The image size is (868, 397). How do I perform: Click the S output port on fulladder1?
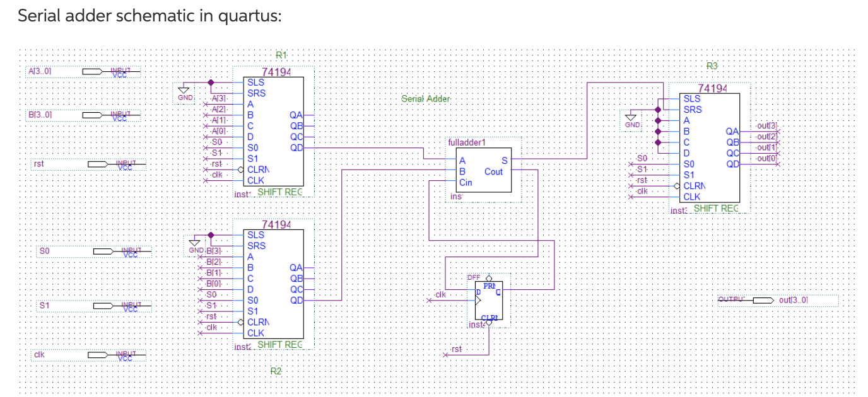(504, 161)
